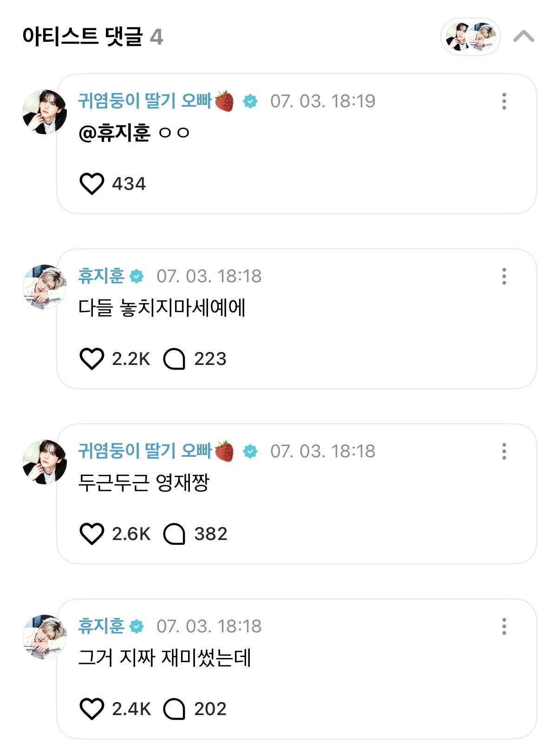
Task: Like the '두근두근 영재짱' comment
Action: click(x=92, y=534)
